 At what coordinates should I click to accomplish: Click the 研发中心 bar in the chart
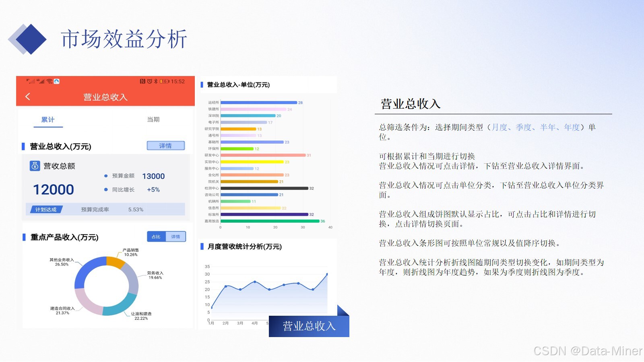[263, 155]
